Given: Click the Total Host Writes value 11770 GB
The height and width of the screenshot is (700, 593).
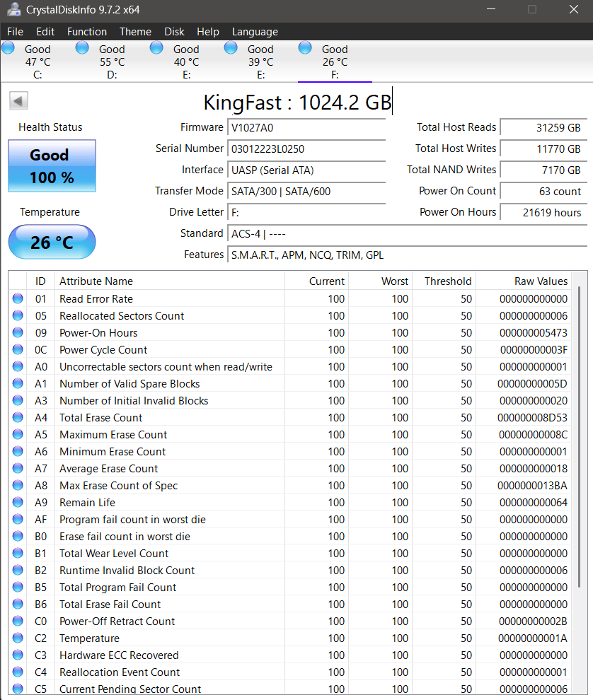Looking at the screenshot, I should 543,148.
